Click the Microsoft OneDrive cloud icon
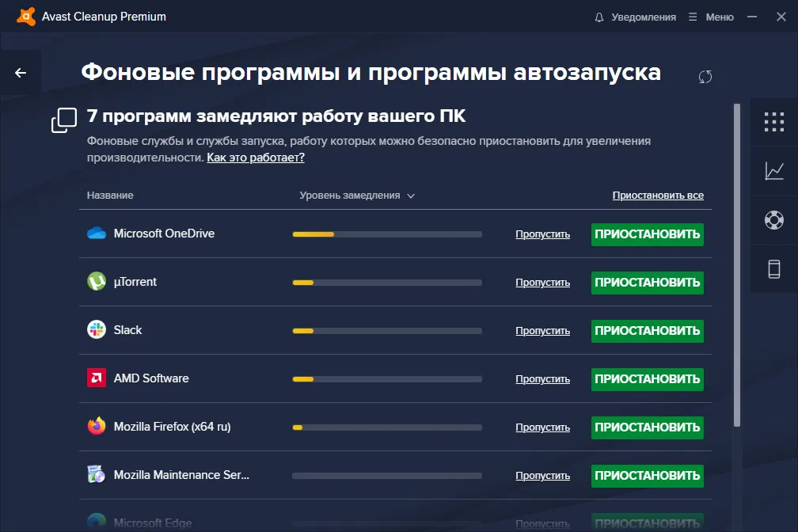Screen dimensions: 798x532 click(96, 234)
